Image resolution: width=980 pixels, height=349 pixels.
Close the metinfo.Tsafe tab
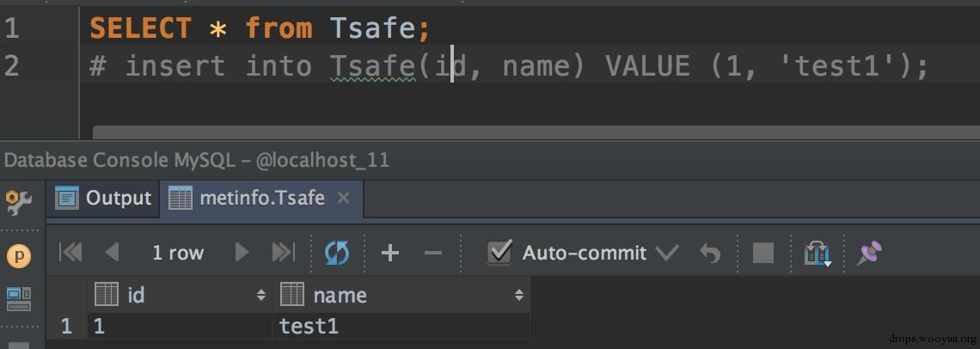click(343, 198)
